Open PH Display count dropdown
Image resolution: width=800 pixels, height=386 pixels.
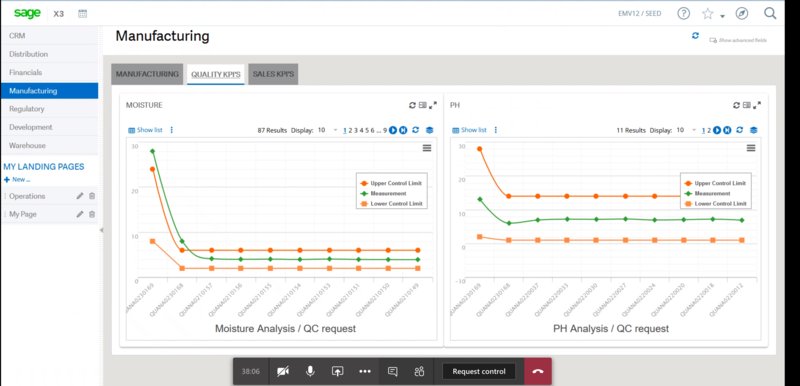coord(686,130)
